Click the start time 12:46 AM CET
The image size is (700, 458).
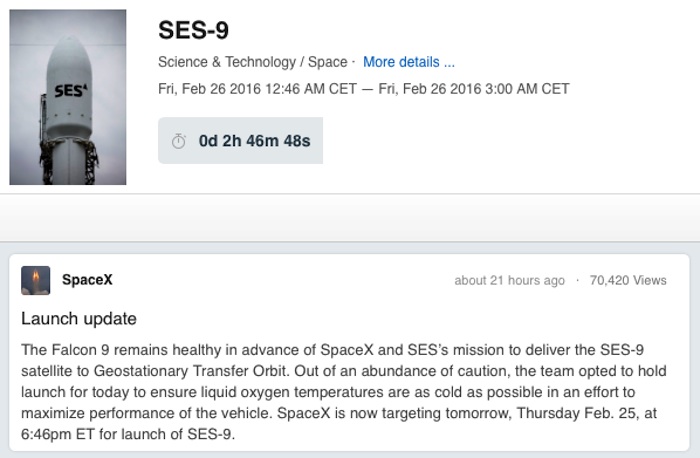tap(311, 89)
